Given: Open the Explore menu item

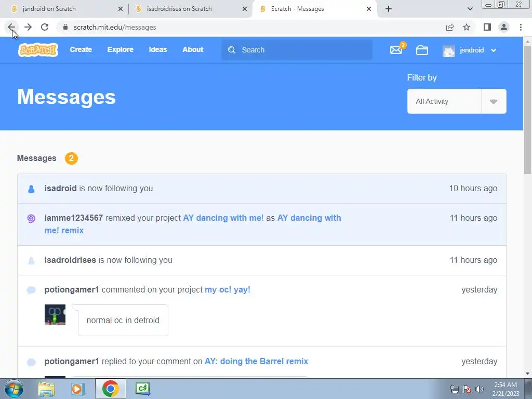Looking at the screenshot, I should (120, 49).
